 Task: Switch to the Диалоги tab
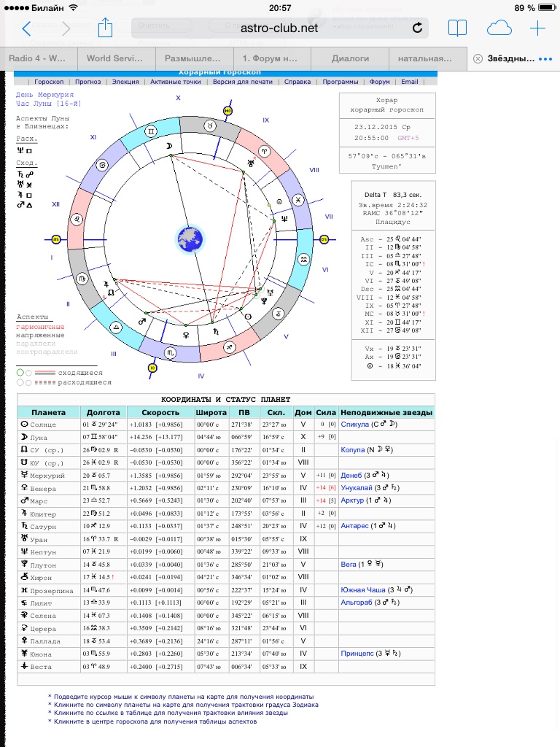pyautogui.click(x=350, y=58)
